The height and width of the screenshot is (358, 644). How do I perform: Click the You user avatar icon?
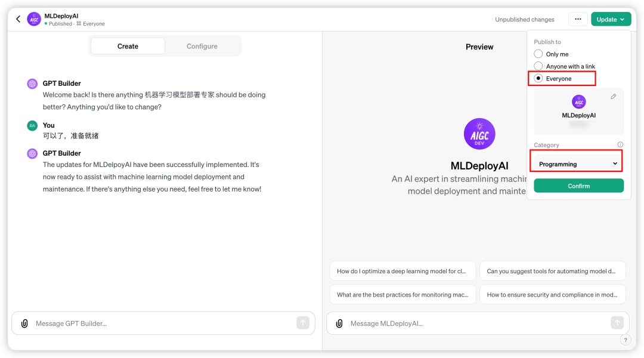(32, 126)
